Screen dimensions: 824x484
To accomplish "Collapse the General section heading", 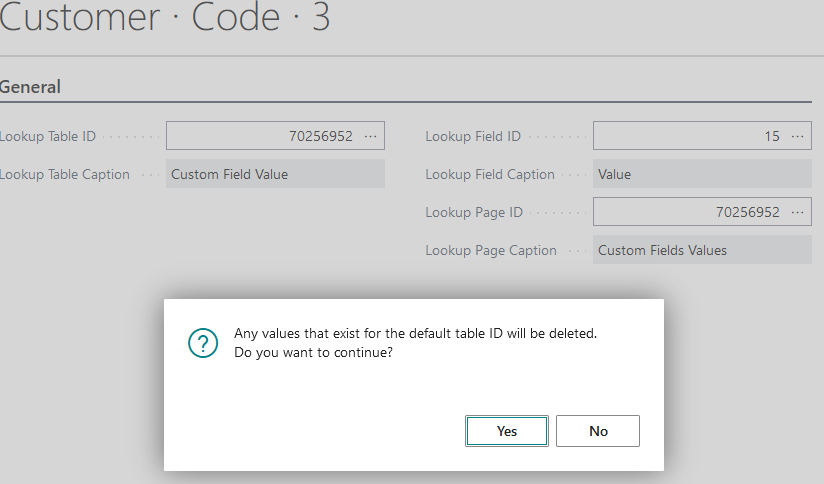I will (x=31, y=87).
